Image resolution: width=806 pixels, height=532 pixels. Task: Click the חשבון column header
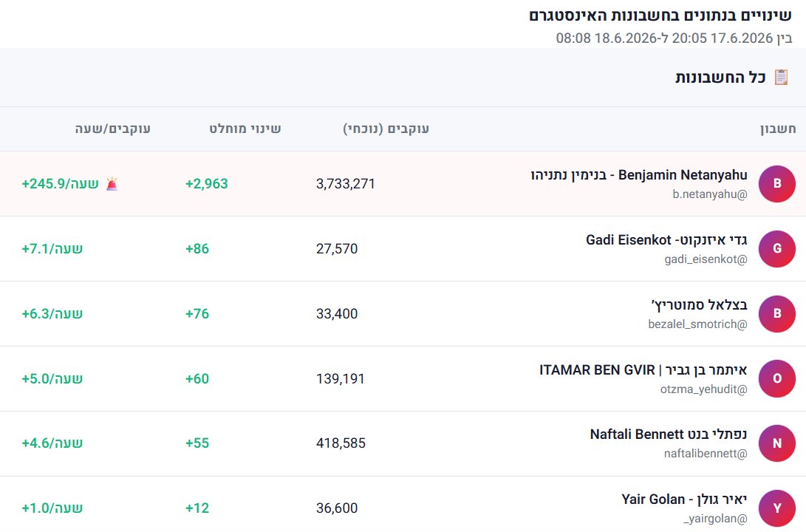778,129
